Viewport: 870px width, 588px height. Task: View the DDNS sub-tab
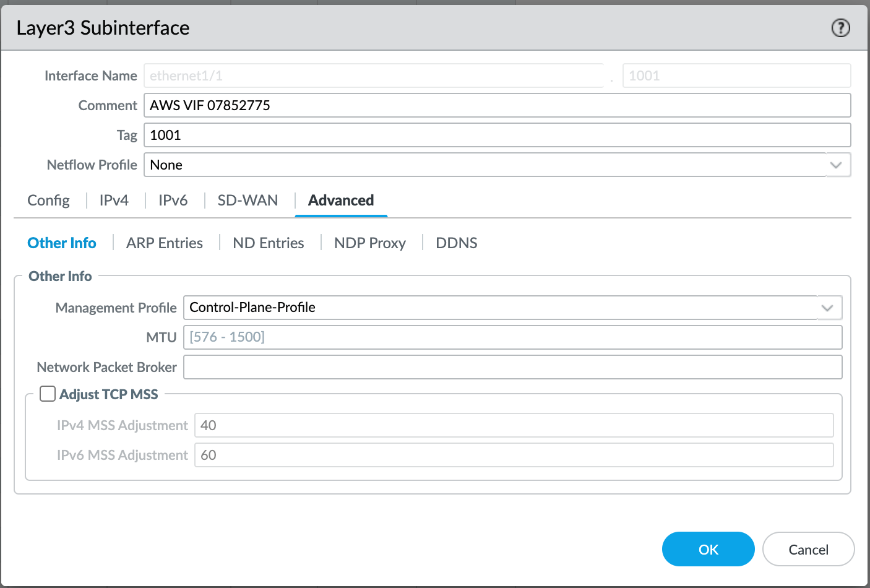(457, 243)
